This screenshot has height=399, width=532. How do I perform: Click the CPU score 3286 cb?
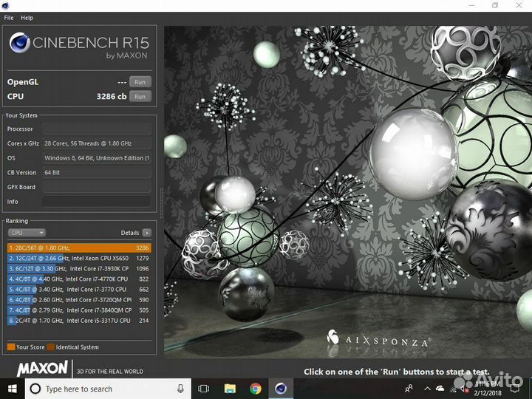[x=112, y=96]
